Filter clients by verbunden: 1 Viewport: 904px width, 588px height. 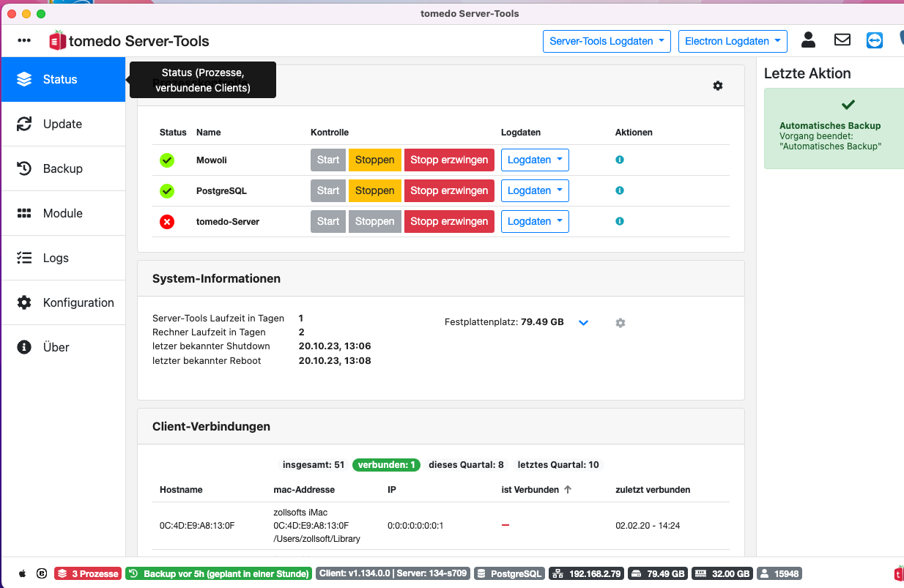(x=387, y=465)
